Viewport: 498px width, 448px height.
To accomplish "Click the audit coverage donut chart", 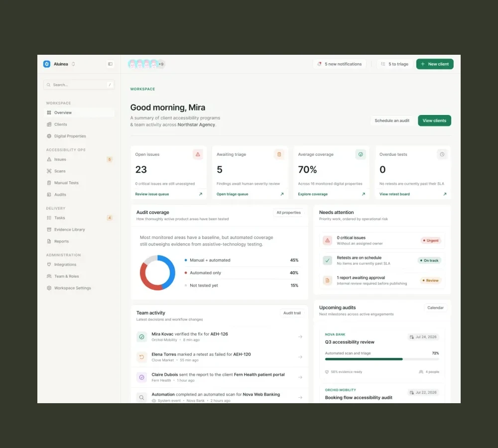I will (157, 272).
